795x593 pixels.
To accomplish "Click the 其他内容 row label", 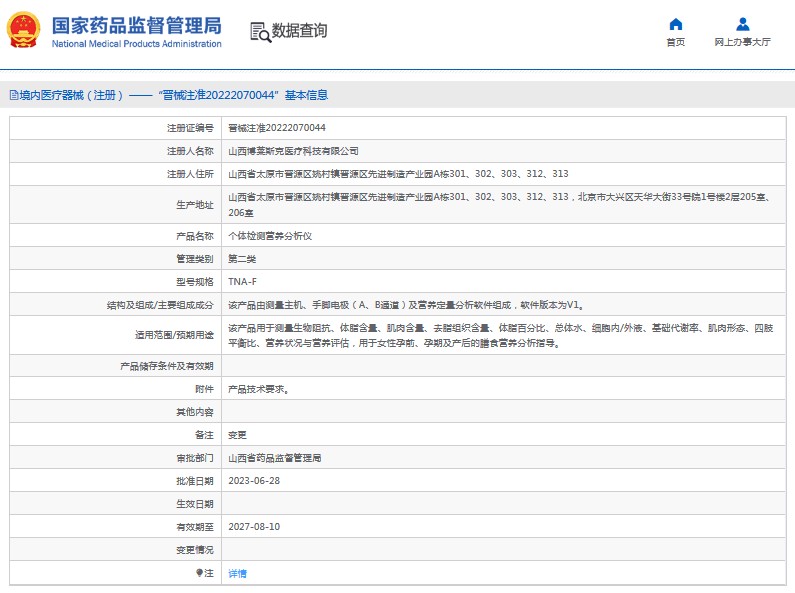I will click(195, 412).
